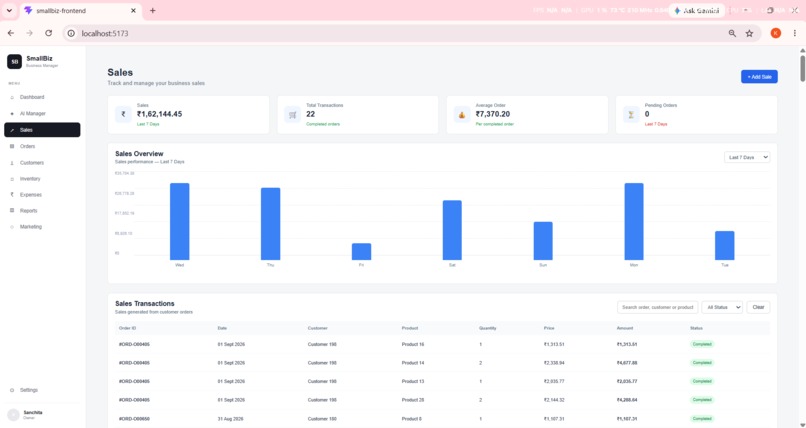Viewport: 806px width, 428px height.
Task: Click the browser back arrow
Action: (x=11, y=33)
